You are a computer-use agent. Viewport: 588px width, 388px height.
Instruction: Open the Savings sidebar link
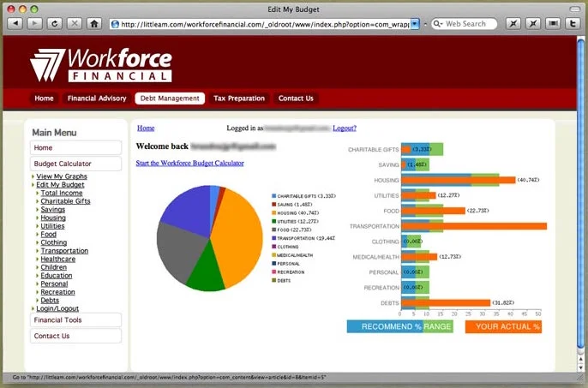click(53, 209)
